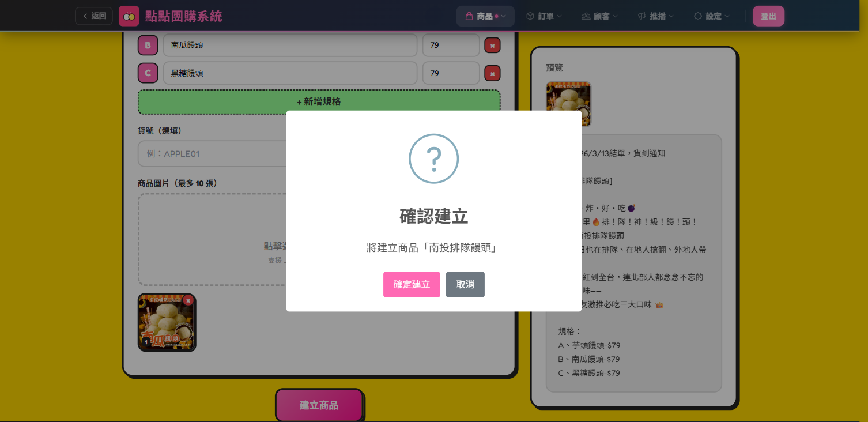Remove the uploaded product image thumbnail

point(188,301)
